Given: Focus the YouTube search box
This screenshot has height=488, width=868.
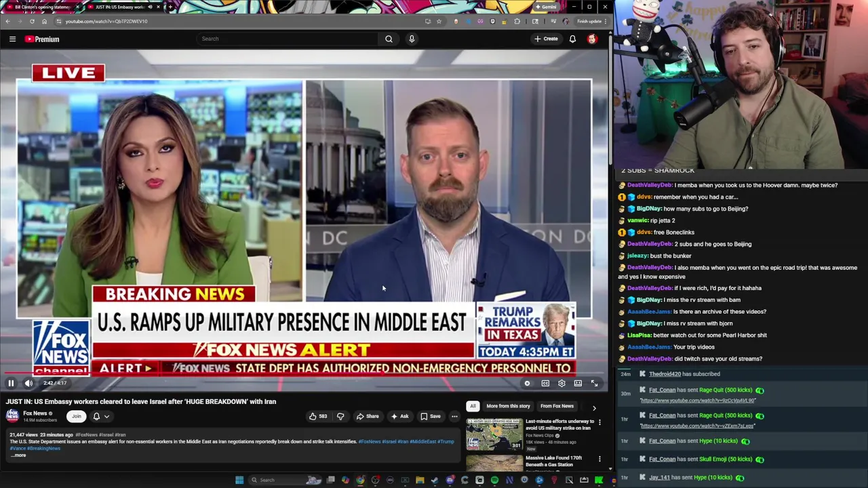Looking at the screenshot, I should coord(287,39).
